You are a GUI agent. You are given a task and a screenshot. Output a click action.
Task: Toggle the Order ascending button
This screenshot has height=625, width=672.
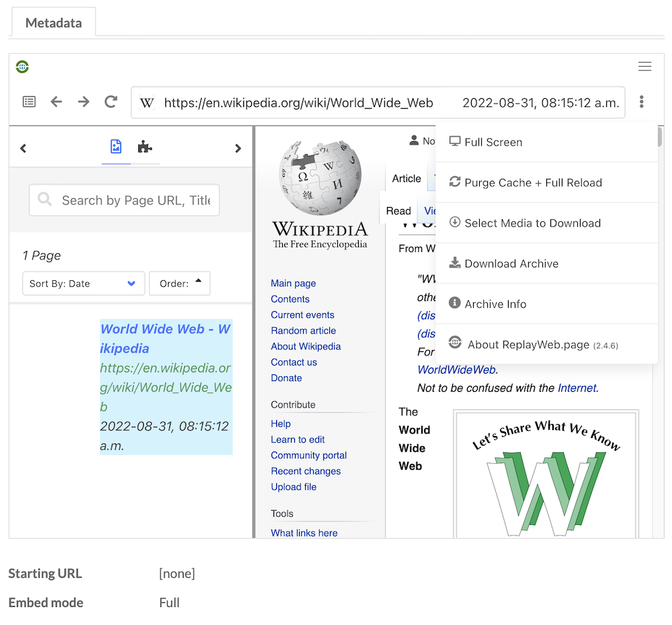click(179, 284)
